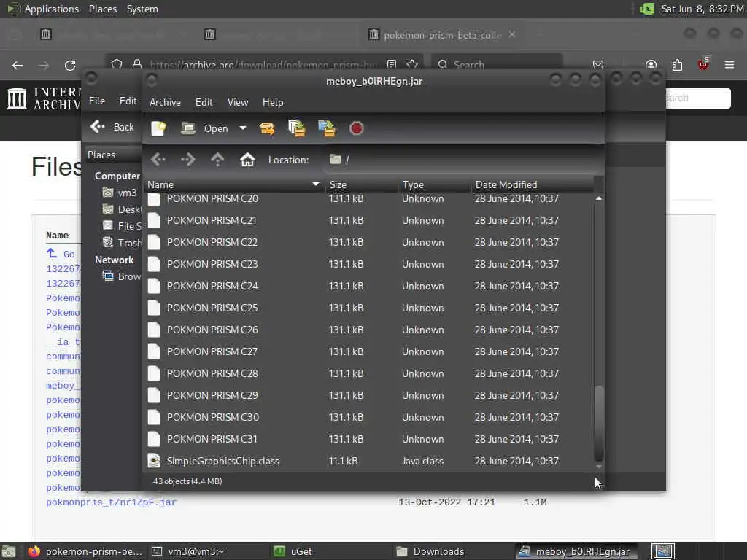Click the pokmonpris_tZnr1ZpF.jar download link

pos(111,502)
